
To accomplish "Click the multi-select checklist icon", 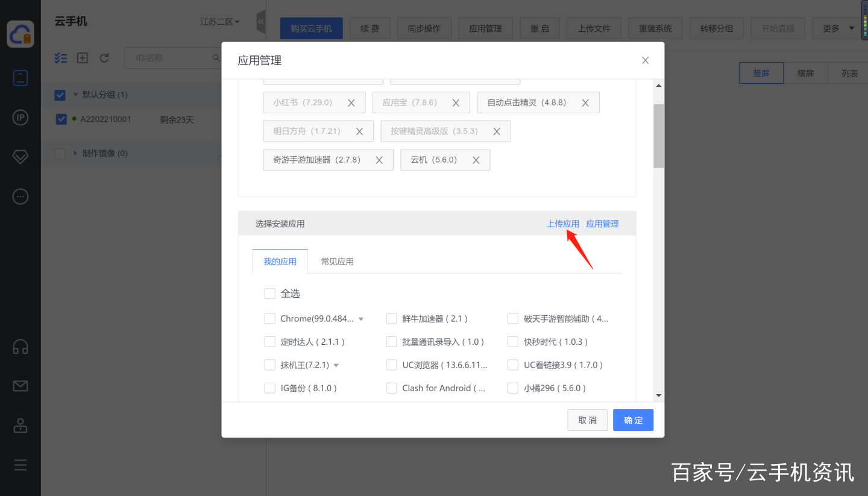I will pyautogui.click(x=61, y=58).
